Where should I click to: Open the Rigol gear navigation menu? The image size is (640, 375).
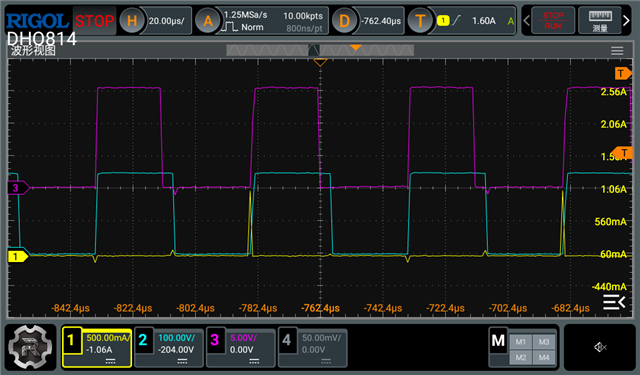[x=31, y=347]
